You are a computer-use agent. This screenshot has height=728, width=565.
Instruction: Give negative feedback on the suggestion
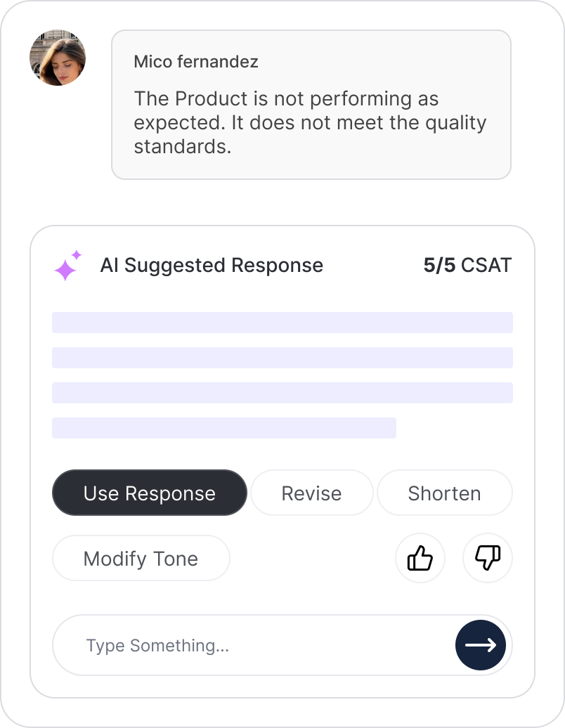(x=487, y=558)
